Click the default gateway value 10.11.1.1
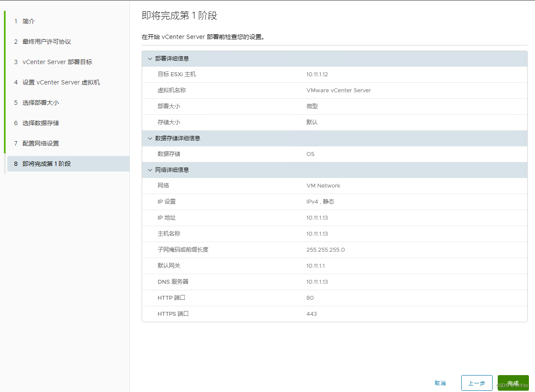 tap(315, 266)
